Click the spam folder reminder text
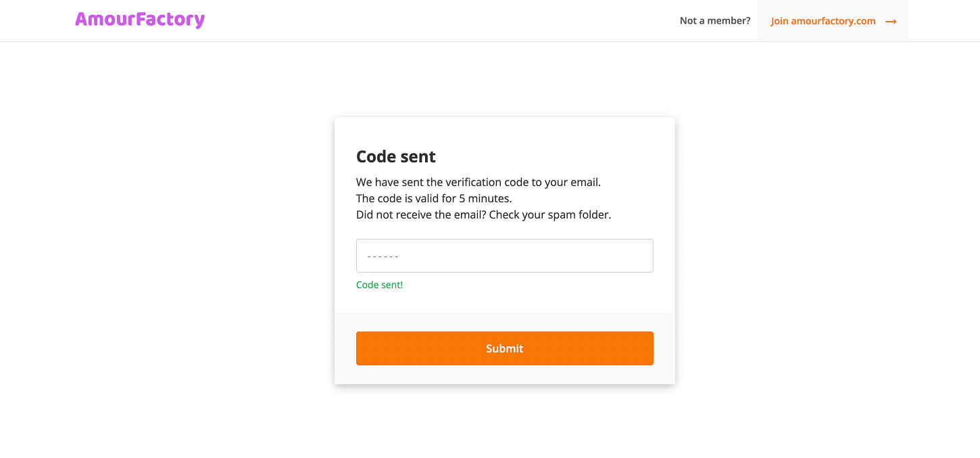 [483, 214]
